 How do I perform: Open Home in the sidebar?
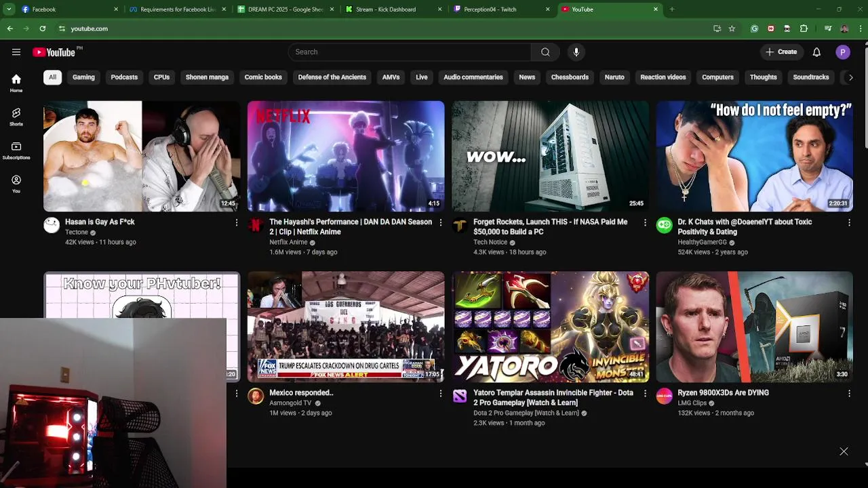pos(16,83)
